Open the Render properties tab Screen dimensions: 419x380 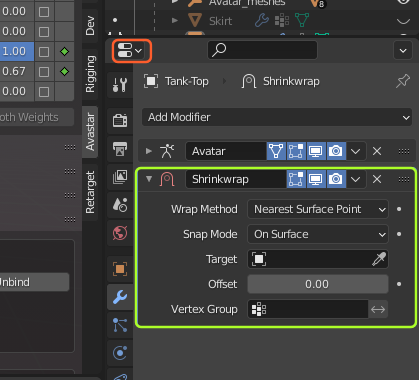point(120,120)
